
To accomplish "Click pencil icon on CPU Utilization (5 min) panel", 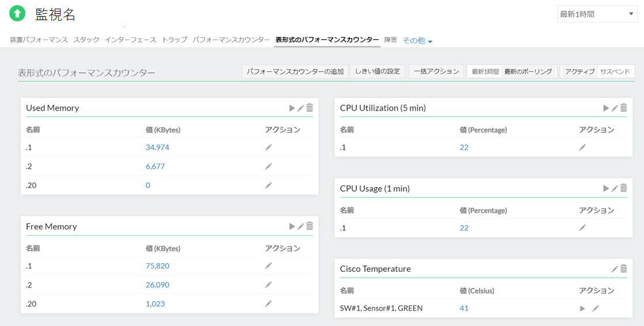I will (x=615, y=108).
